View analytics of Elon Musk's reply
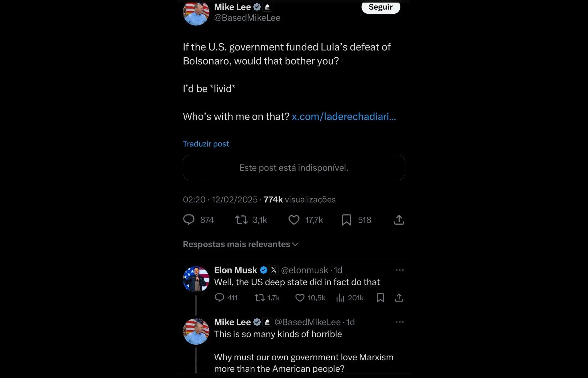 pyautogui.click(x=340, y=298)
